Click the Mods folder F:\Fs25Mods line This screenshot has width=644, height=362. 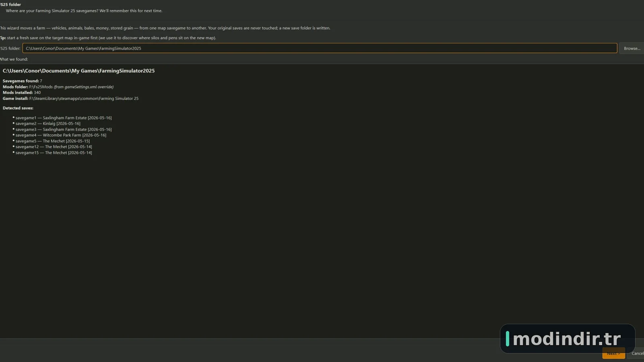(x=58, y=87)
